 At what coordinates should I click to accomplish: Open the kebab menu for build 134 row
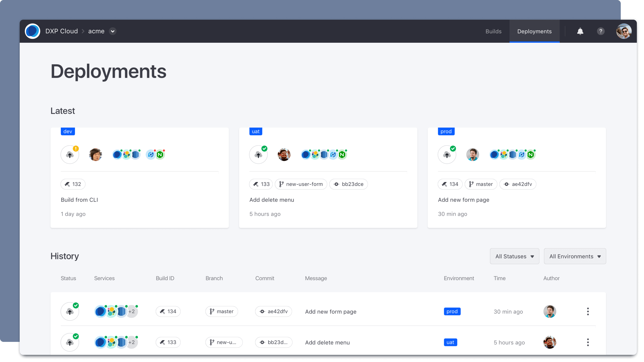coord(588,311)
